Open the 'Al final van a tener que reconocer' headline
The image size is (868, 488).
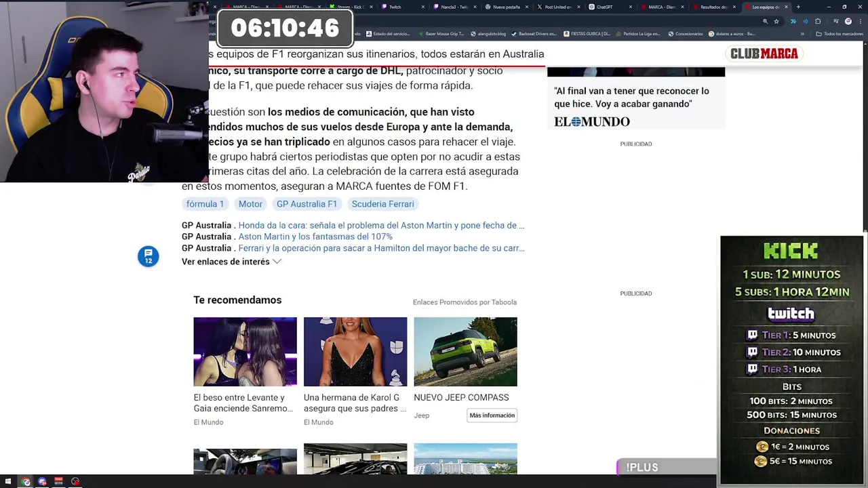(x=631, y=97)
